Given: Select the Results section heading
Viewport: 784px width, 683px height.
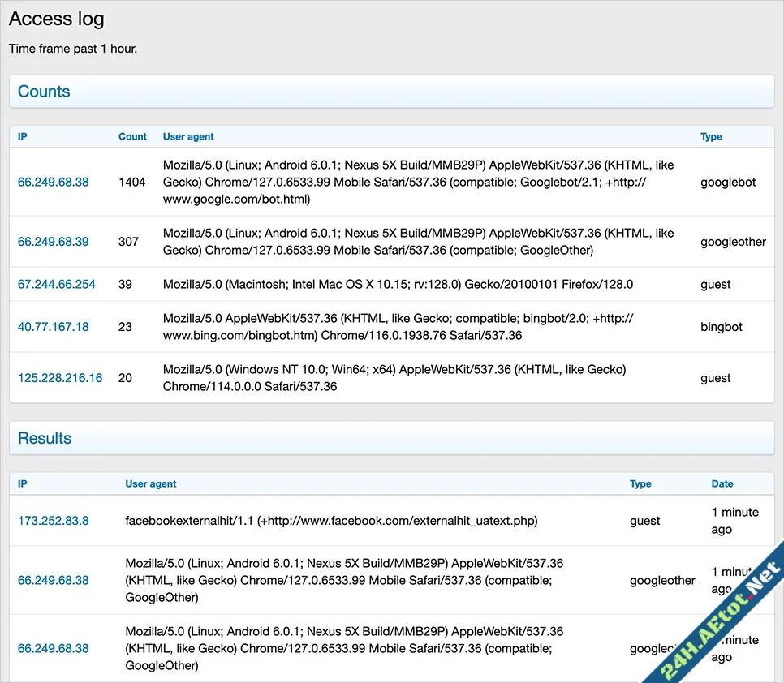Looking at the screenshot, I should pos(44,438).
